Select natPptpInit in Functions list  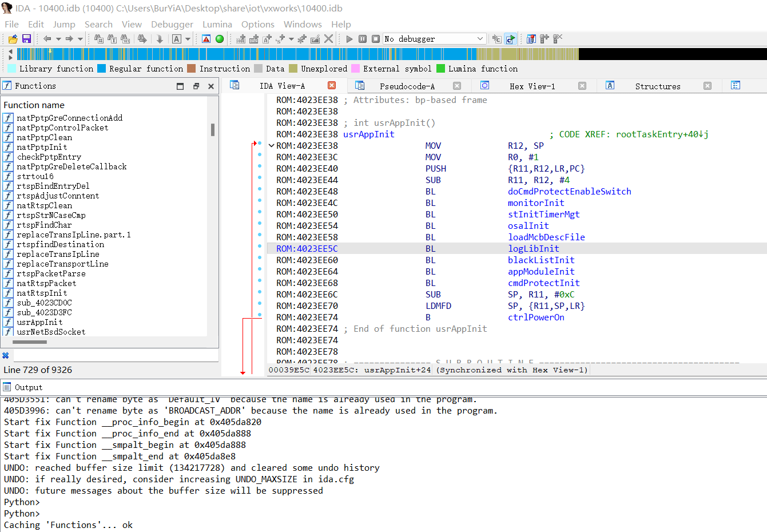pyautogui.click(x=42, y=147)
